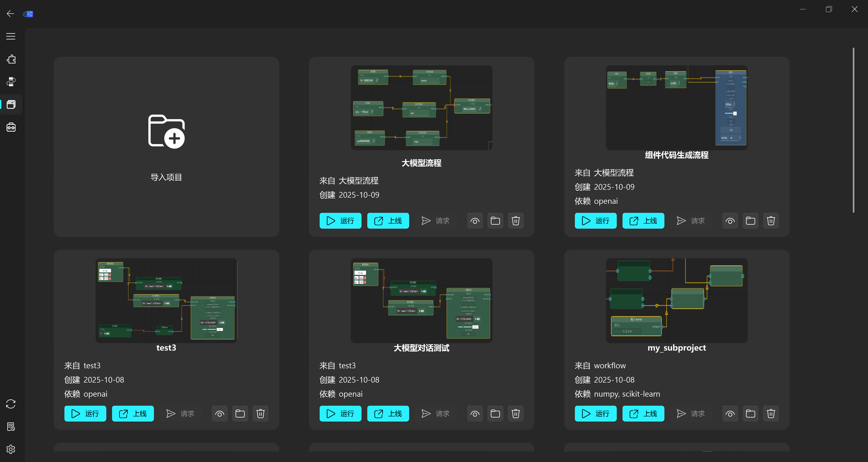
Task: Delete the my_subproject project
Action: [x=771, y=413]
